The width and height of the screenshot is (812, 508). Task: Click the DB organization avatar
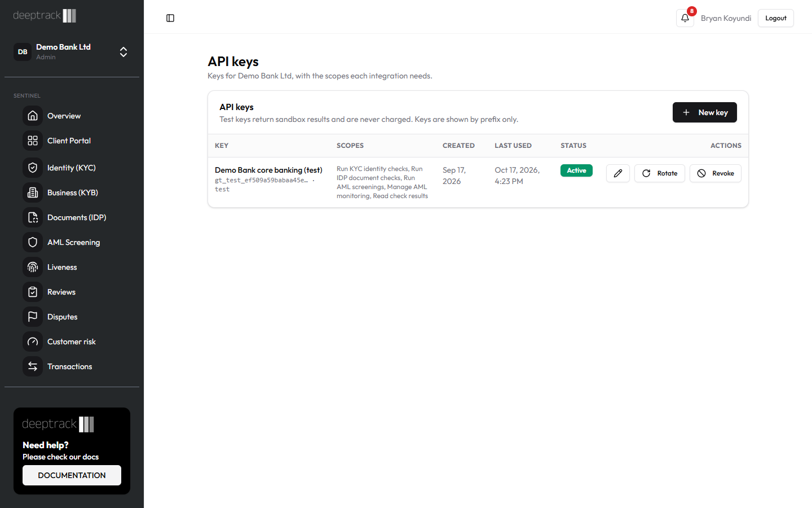[23, 52]
